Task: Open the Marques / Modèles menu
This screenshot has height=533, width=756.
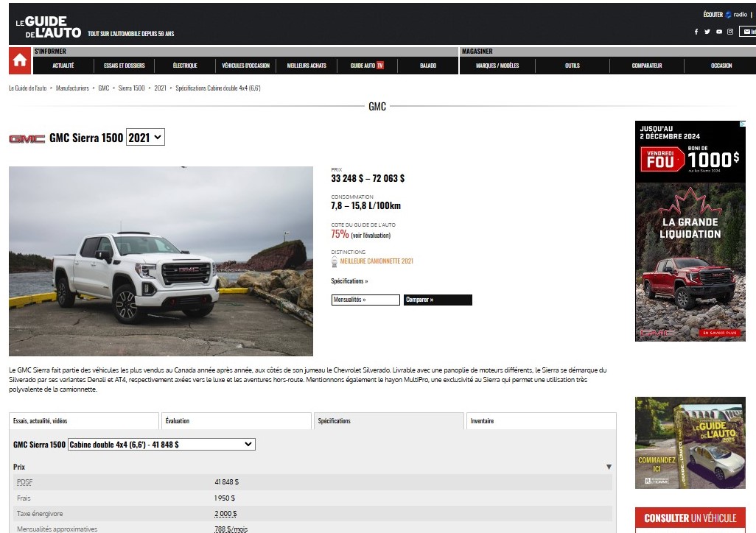Action: 497,66
